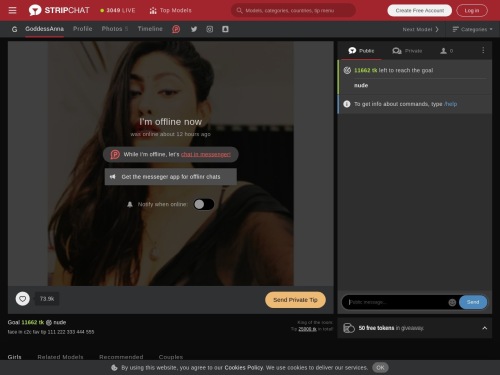Click Create Free Account button
Image resolution: width=500 pixels, height=375 pixels.
[x=419, y=10]
